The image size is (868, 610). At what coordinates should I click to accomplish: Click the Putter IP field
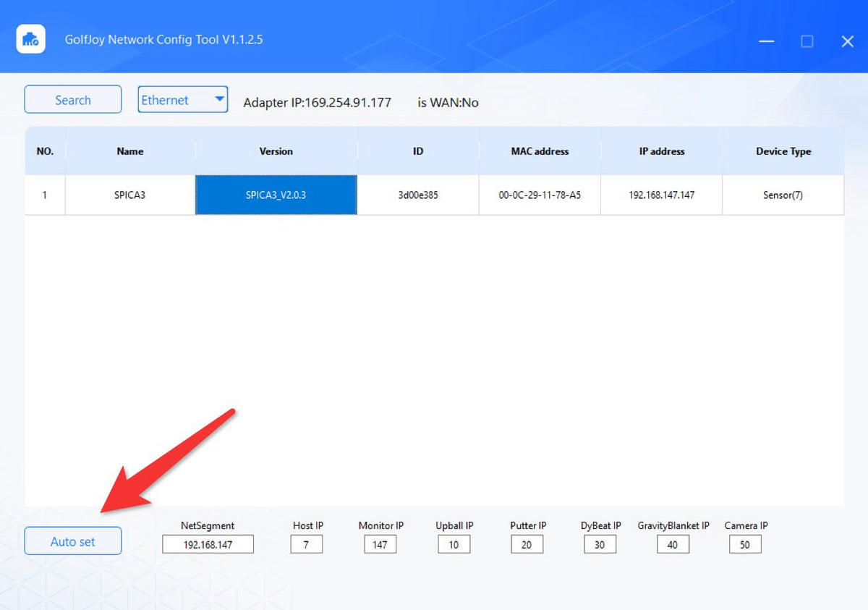coord(527,544)
